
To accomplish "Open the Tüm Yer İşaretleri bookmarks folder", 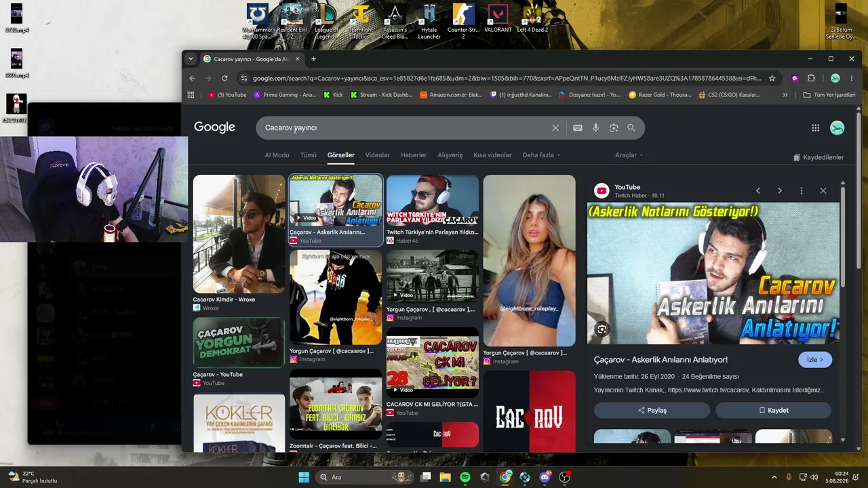I will 829,95.
